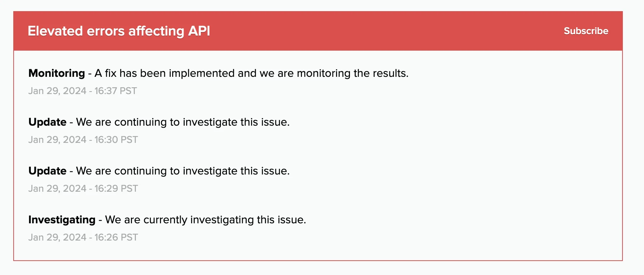The width and height of the screenshot is (644, 275).
Task: Click the 'A fix has been implemented' message
Action: coord(251,73)
